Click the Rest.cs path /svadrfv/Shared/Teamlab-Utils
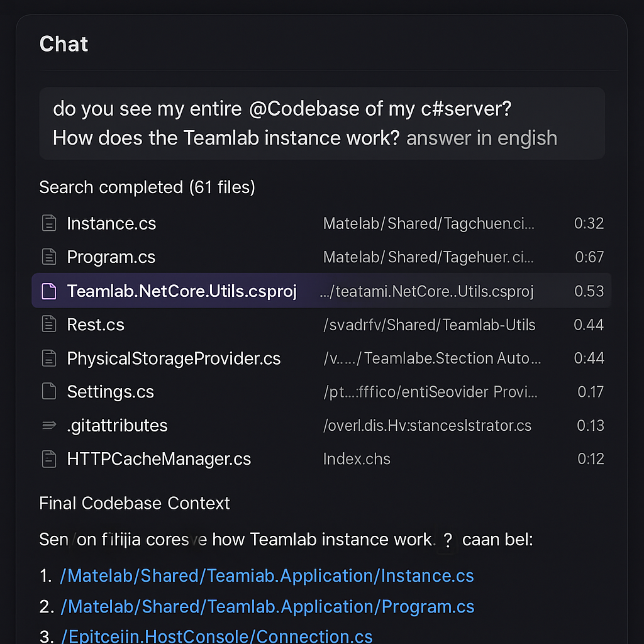This screenshot has height=644, width=644. point(429,325)
